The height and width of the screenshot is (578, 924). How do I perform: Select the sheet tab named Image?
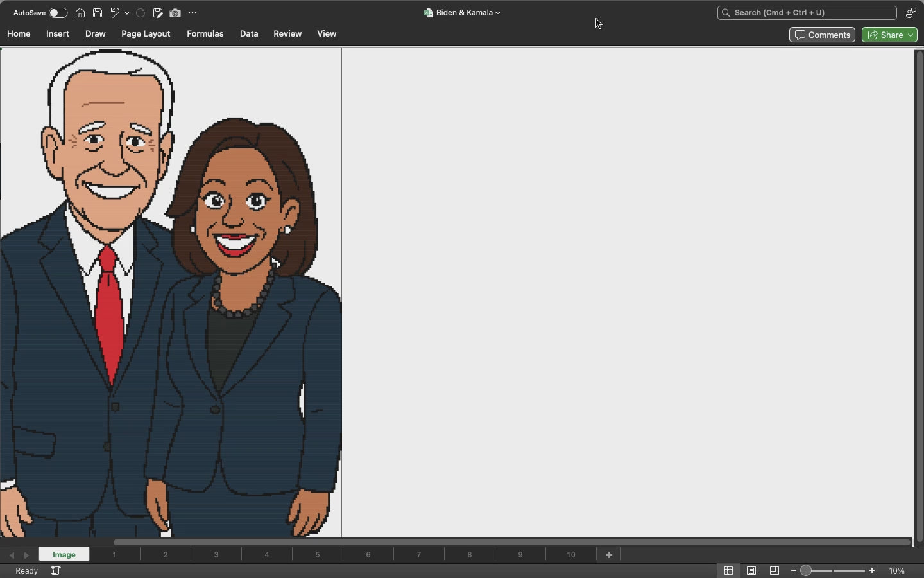tap(64, 555)
